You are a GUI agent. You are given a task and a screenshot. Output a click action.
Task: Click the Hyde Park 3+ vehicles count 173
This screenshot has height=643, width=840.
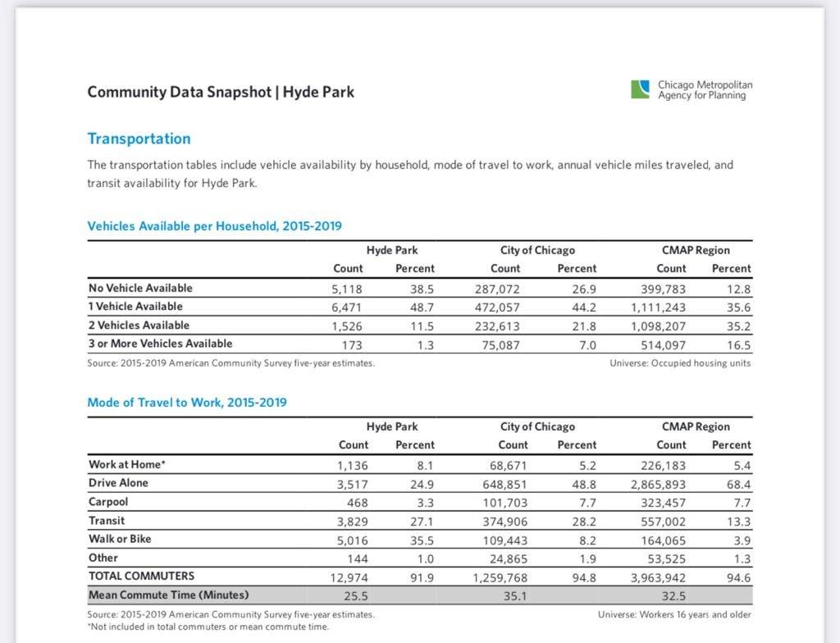(352, 345)
